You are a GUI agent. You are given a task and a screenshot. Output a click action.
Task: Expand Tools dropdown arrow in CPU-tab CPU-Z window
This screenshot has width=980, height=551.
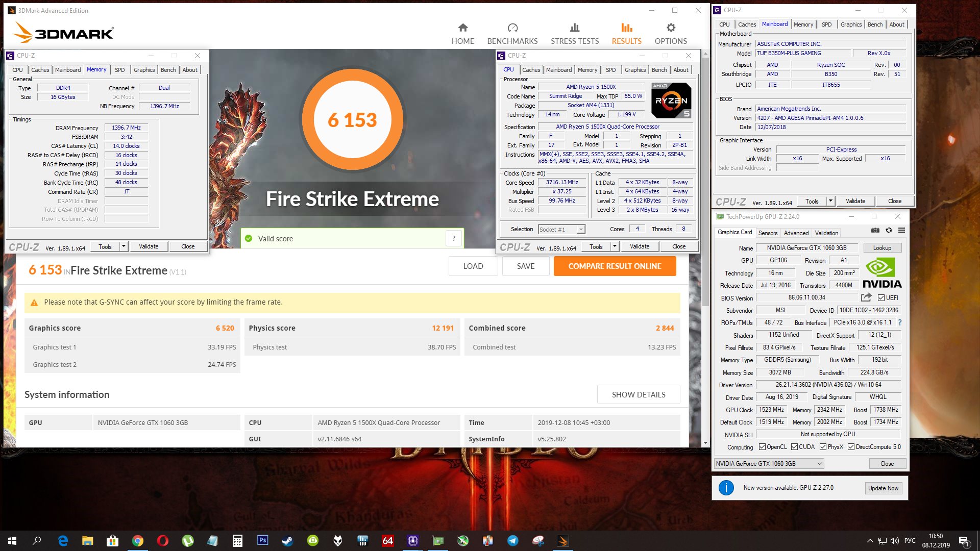click(x=615, y=246)
